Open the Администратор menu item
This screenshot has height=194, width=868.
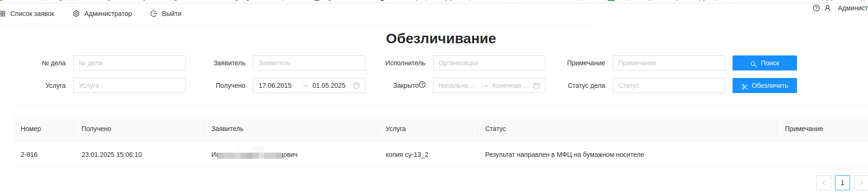pyautogui.click(x=108, y=14)
